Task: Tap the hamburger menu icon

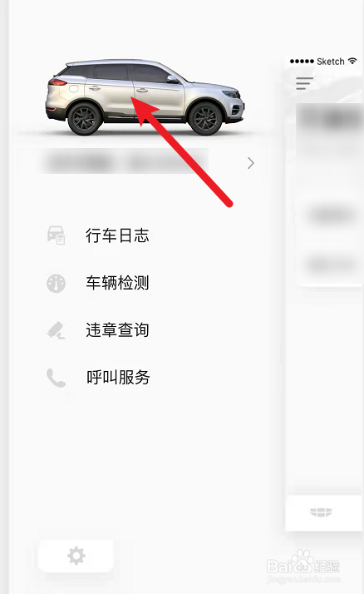Action: click(x=304, y=83)
